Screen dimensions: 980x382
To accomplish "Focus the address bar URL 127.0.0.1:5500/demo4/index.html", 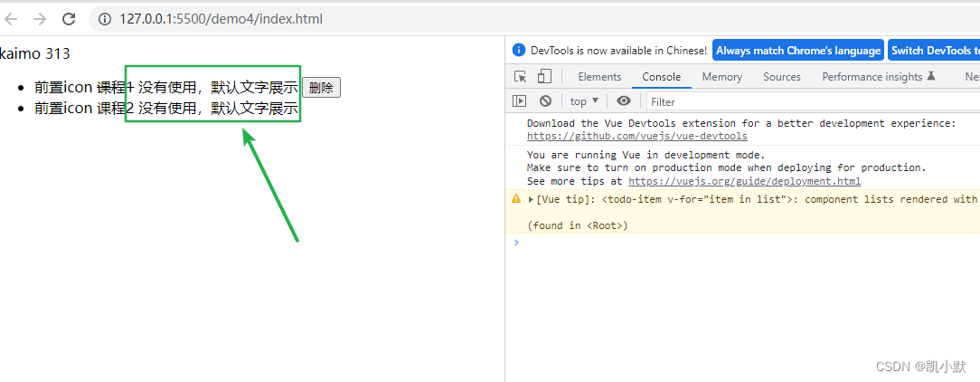I will [x=221, y=19].
